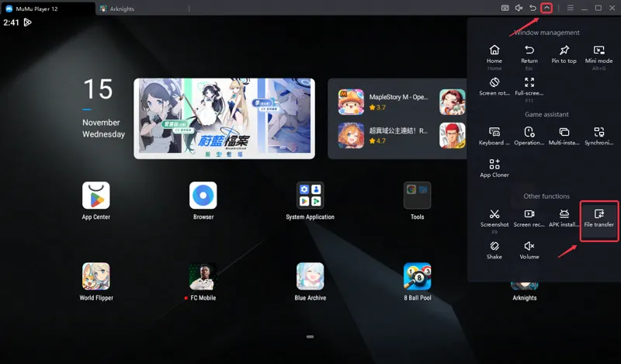The width and height of the screenshot is (621, 364).
Task: Open the Blue Archive promotional banner
Action: click(224, 119)
